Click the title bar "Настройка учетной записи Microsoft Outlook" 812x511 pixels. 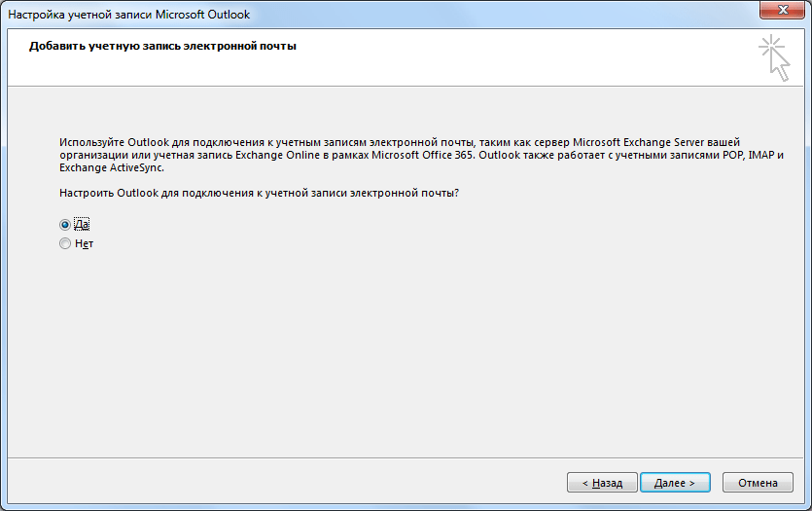[128, 16]
